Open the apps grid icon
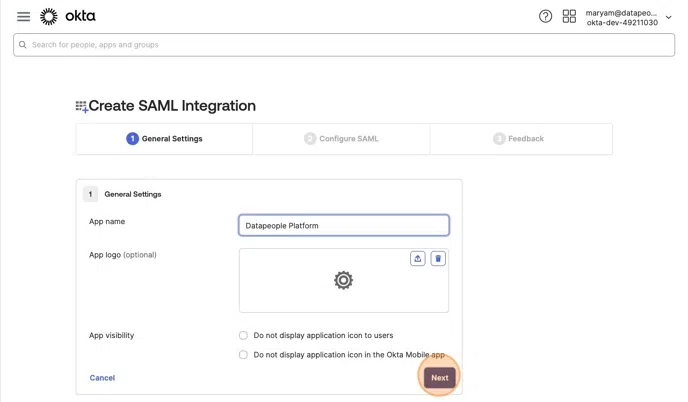 point(569,17)
